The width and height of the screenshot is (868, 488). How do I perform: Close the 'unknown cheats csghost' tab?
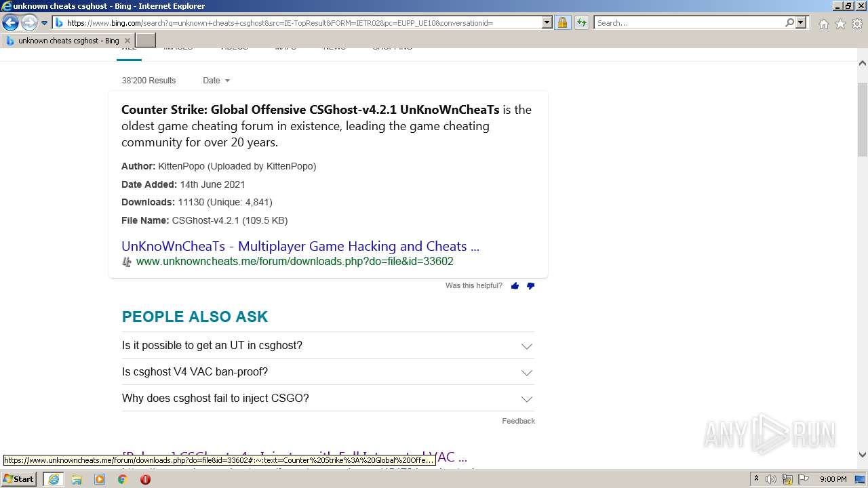click(x=127, y=41)
